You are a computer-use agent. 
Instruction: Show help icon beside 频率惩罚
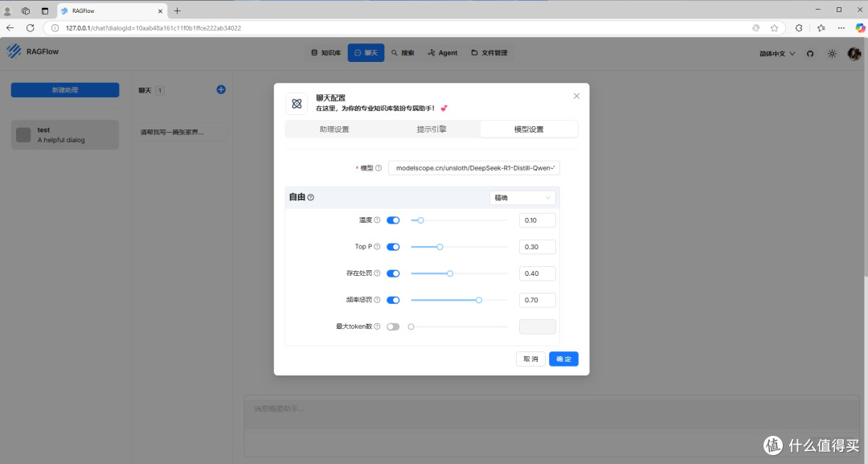click(377, 300)
